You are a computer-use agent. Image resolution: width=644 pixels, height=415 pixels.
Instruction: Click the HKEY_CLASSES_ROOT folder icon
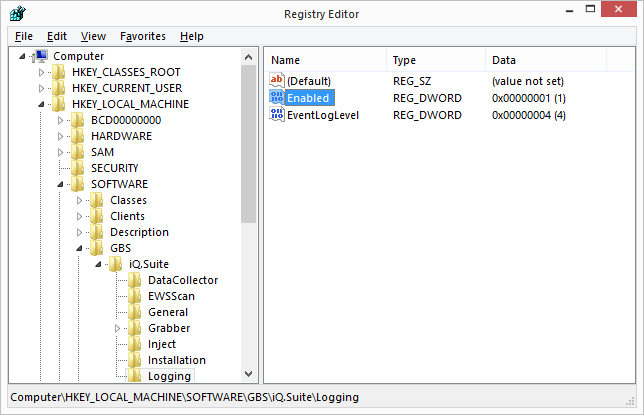(x=60, y=72)
